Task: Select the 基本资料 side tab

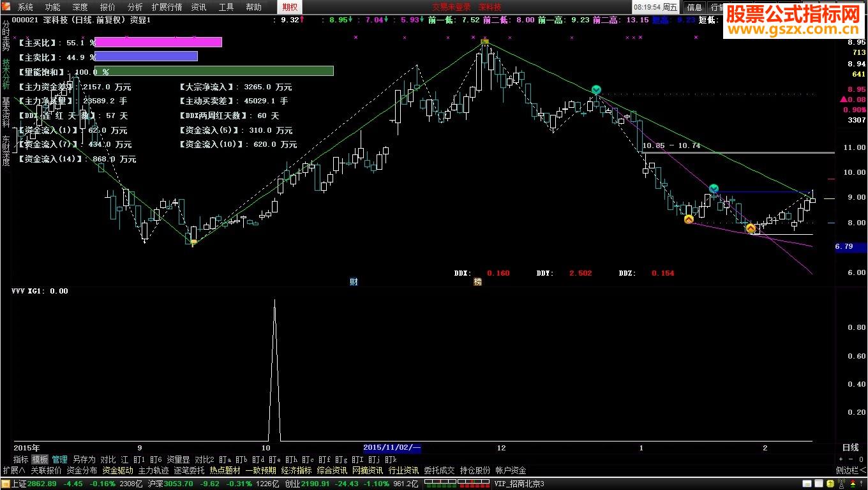Action: click(x=6, y=112)
